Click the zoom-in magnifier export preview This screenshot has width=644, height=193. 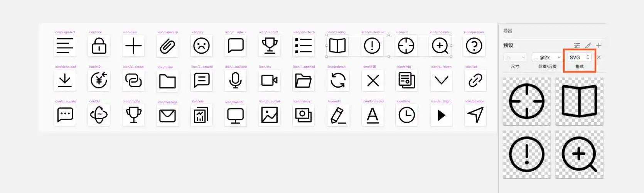579,154
